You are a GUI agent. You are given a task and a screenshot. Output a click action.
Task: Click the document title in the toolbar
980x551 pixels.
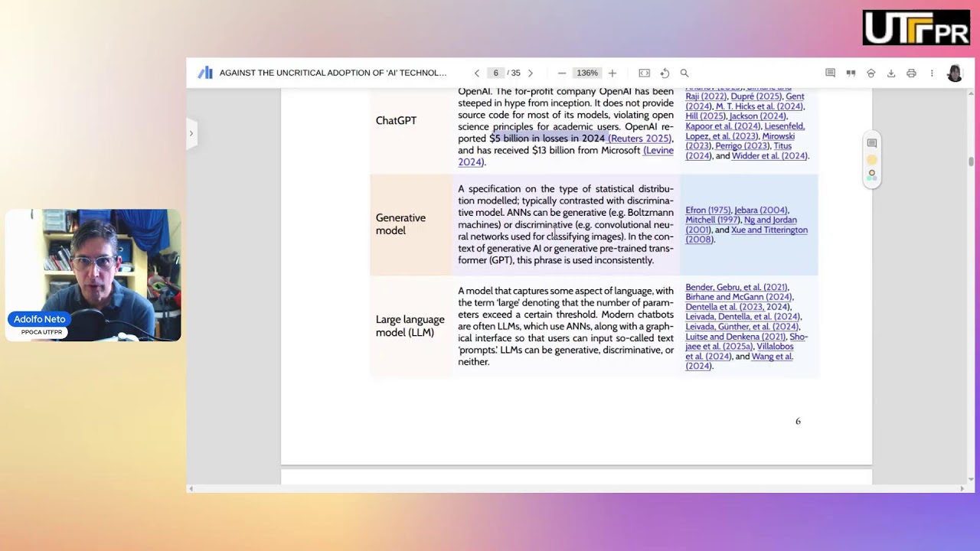333,73
